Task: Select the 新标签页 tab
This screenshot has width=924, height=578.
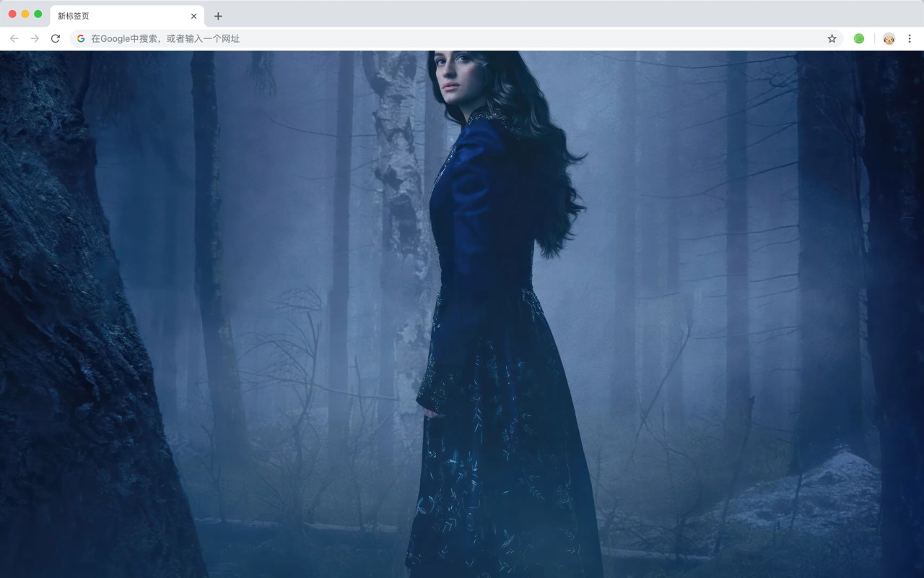Action: pos(127,16)
